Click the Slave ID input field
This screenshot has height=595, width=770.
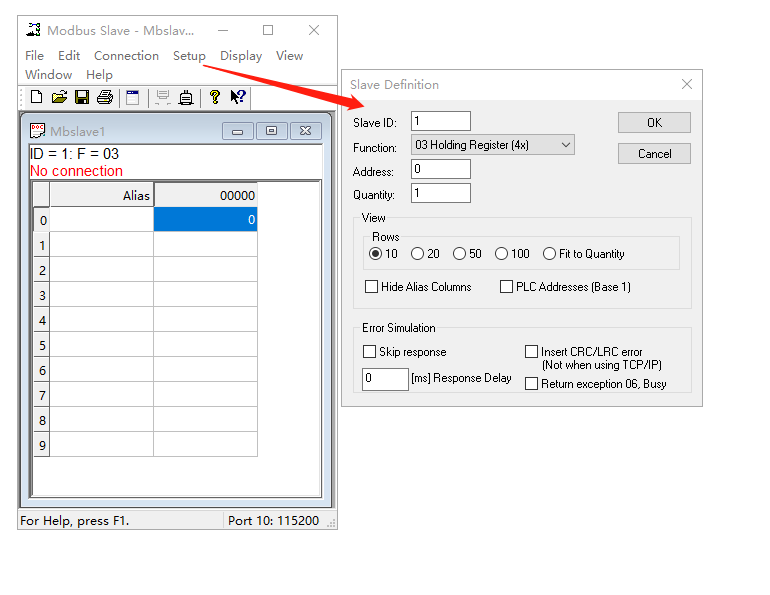coord(440,121)
